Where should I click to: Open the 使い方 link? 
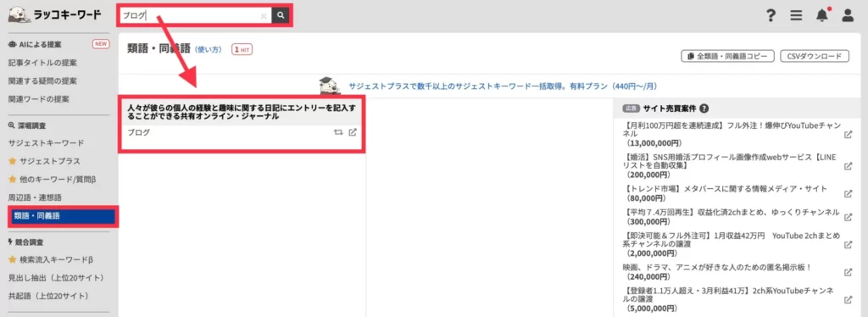209,50
